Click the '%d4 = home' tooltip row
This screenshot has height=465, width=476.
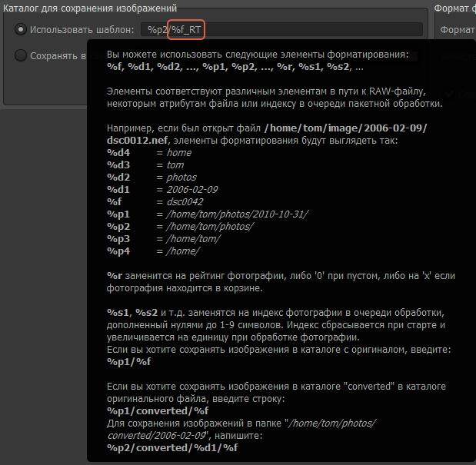(149, 153)
